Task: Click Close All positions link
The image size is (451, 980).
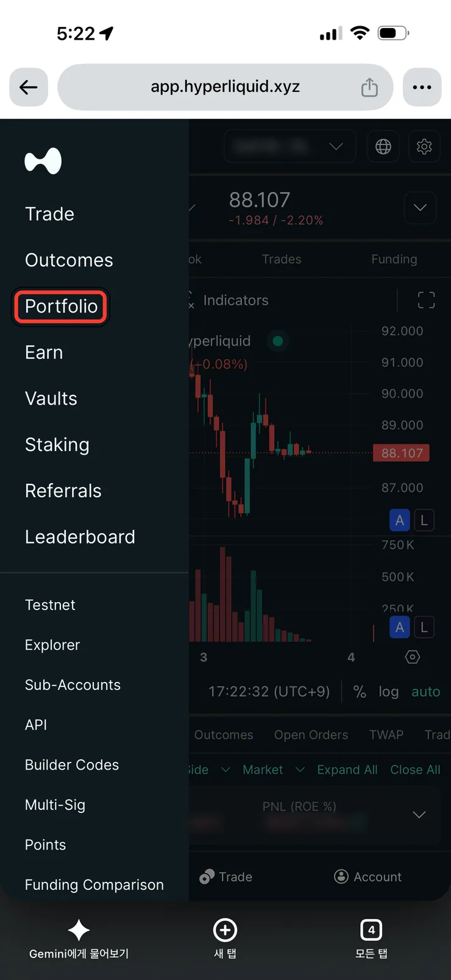Action: pos(415,770)
